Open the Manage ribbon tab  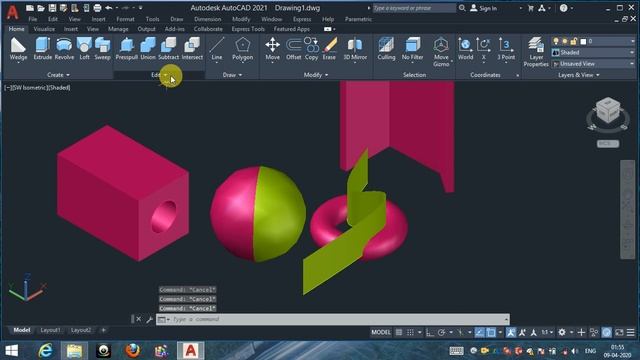tap(118, 29)
